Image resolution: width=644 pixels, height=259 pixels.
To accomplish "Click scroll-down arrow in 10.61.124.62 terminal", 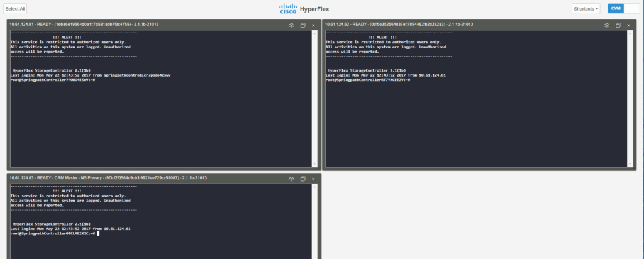I will tap(630, 164).
